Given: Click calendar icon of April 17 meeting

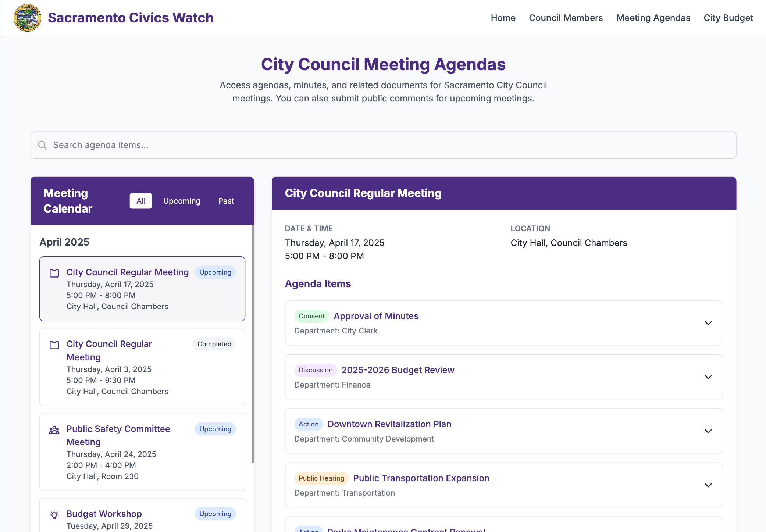Looking at the screenshot, I should point(54,273).
